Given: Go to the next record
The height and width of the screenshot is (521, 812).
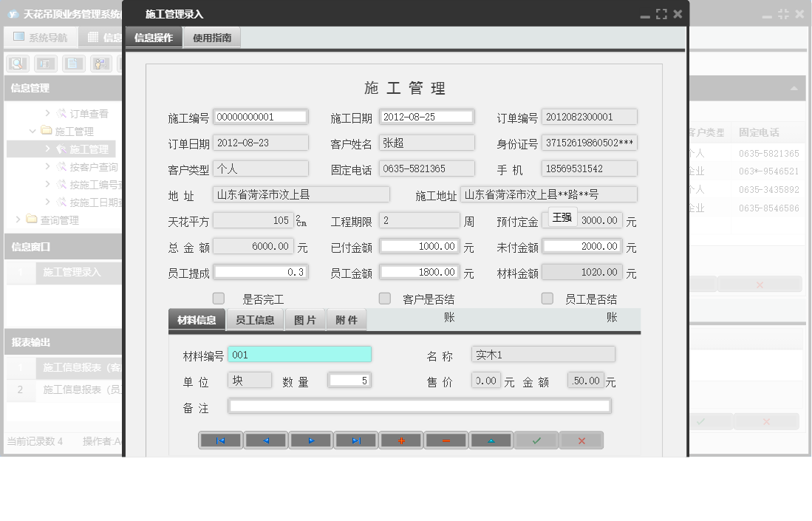Looking at the screenshot, I should [311, 440].
